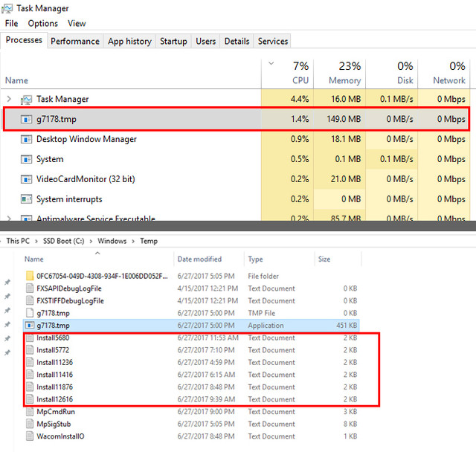The image size is (476, 452).
Task: Select the WacomInstallO file name
Action: click(60, 436)
